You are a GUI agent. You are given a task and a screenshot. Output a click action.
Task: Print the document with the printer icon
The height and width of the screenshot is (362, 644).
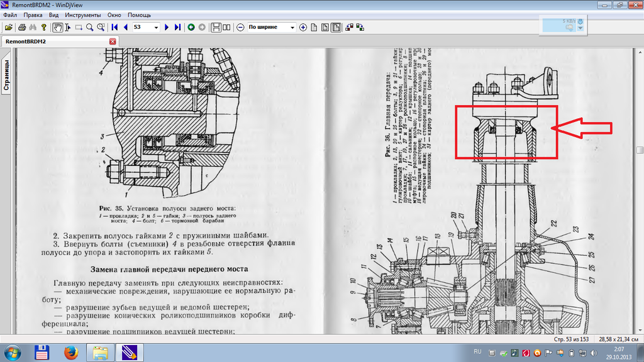[x=22, y=27]
